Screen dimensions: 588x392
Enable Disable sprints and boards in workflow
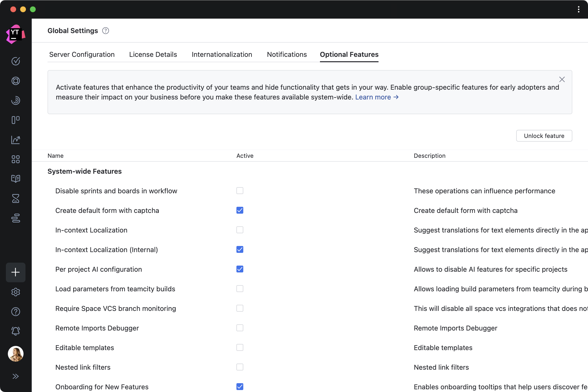[240, 191]
